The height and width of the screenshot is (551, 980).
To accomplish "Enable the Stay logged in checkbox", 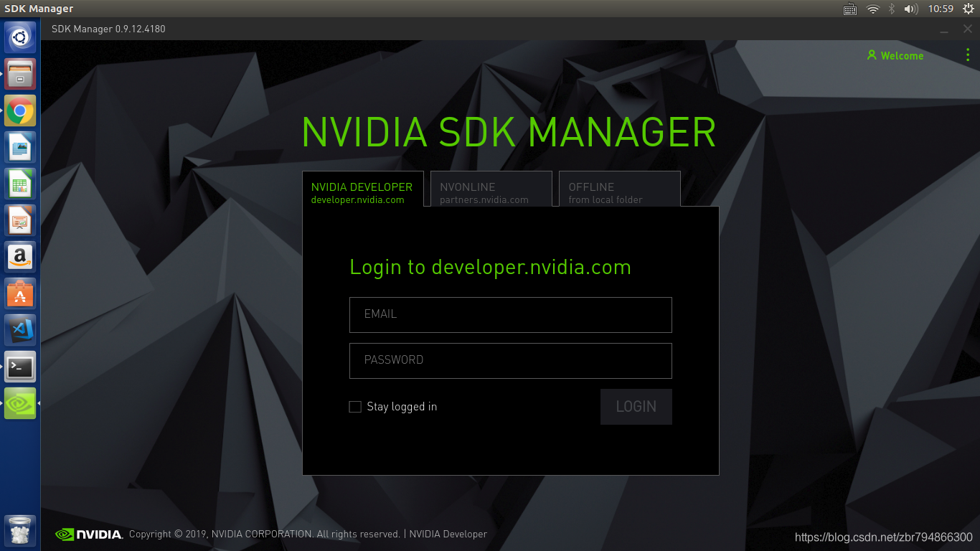I will 355,407.
